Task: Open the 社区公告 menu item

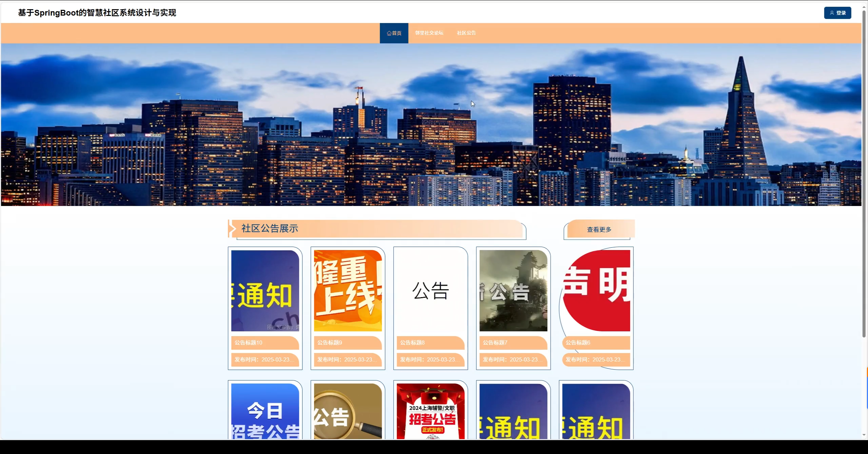Action: pyautogui.click(x=466, y=33)
